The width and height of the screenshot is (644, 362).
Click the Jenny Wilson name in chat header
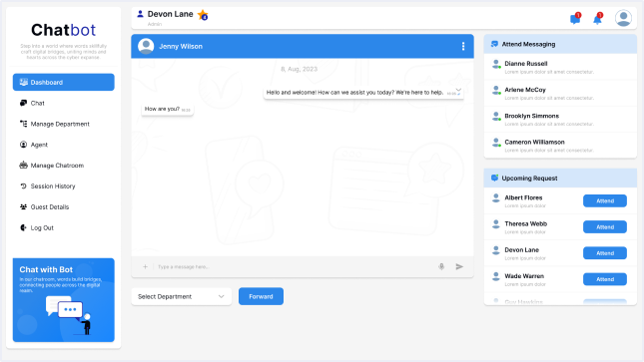coord(181,47)
